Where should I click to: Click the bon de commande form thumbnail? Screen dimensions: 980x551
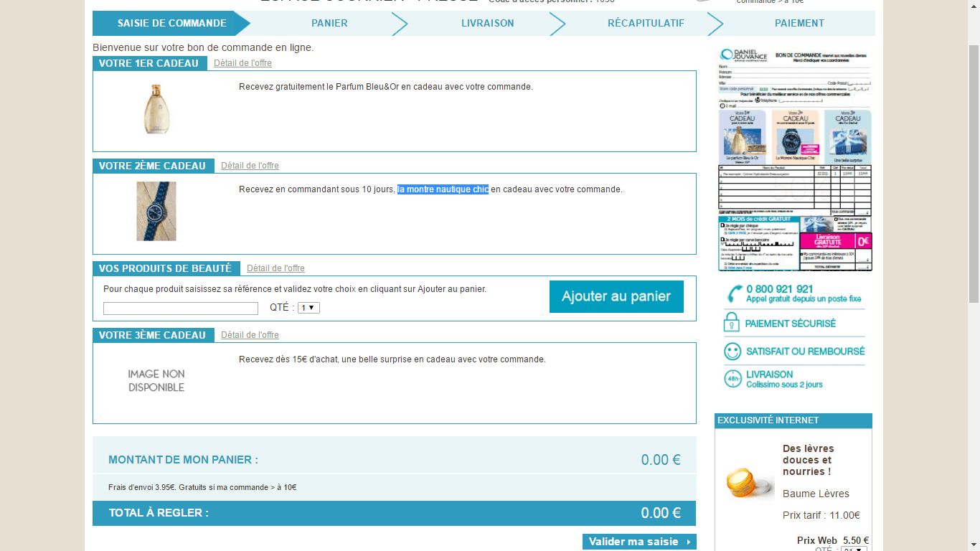[x=795, y=159]
